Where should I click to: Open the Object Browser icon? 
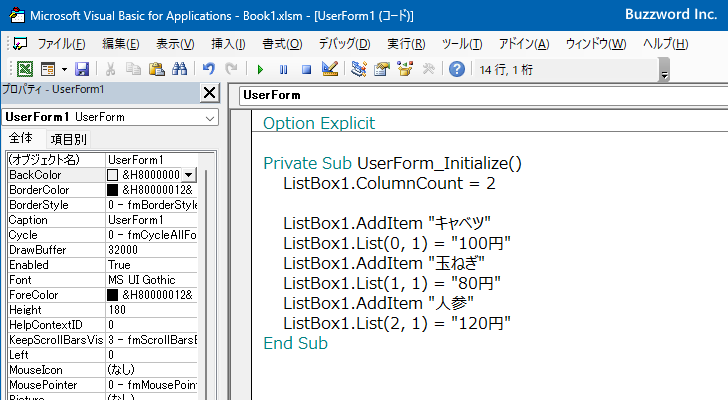(x=405, y=70)
